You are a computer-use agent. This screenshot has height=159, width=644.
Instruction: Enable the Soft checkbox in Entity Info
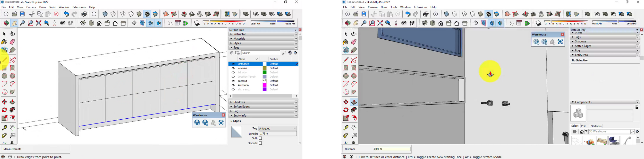[x=260, y=138]
